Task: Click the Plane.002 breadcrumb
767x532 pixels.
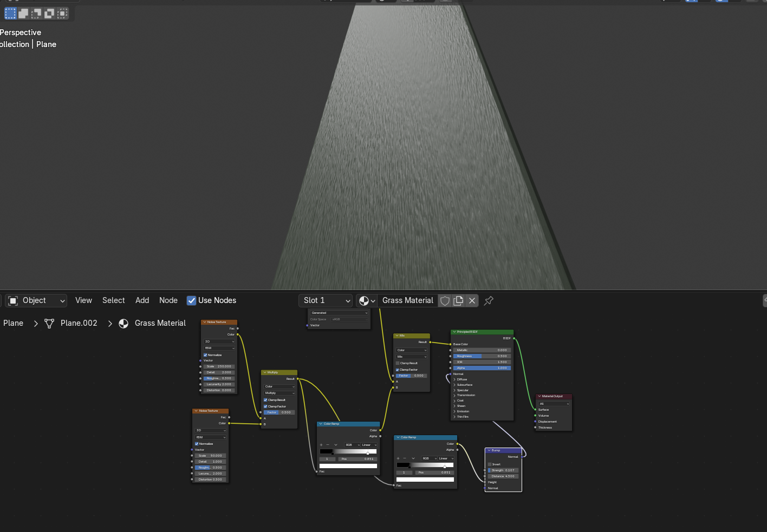Action: coord(79,324)
